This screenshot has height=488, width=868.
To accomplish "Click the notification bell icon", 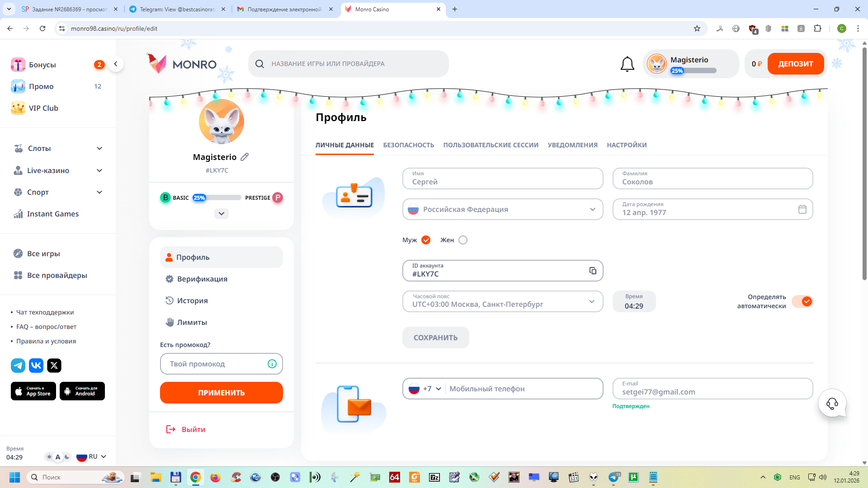I will pyautogui.click(x=627, y=64).
